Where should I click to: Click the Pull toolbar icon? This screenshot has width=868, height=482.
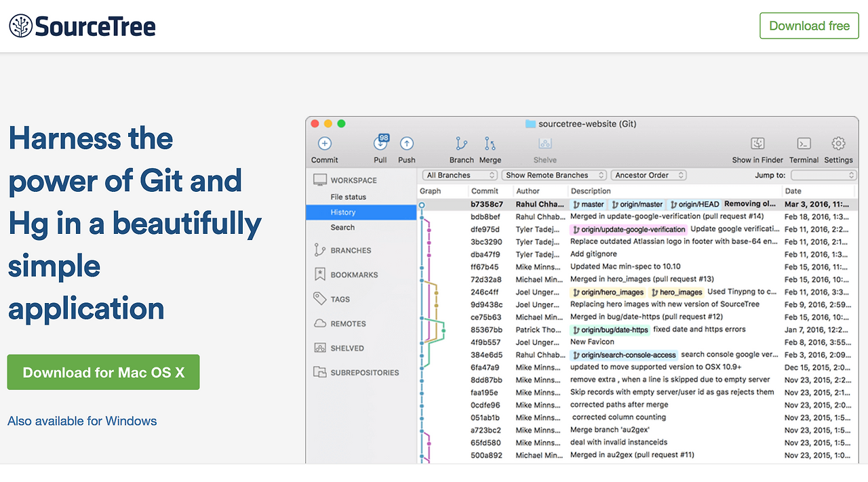coord(380,143)
